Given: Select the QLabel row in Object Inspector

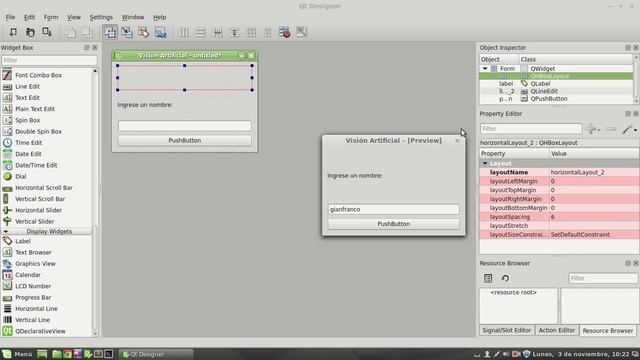Looking at the screenshot, I should (556, 84).
